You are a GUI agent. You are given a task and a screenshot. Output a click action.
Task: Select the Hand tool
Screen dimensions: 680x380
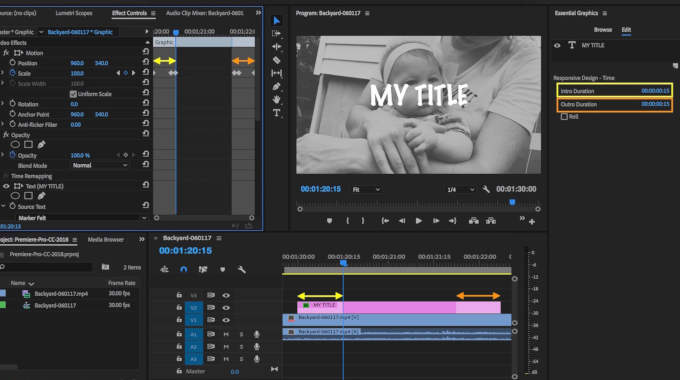(x=277, y=99)
